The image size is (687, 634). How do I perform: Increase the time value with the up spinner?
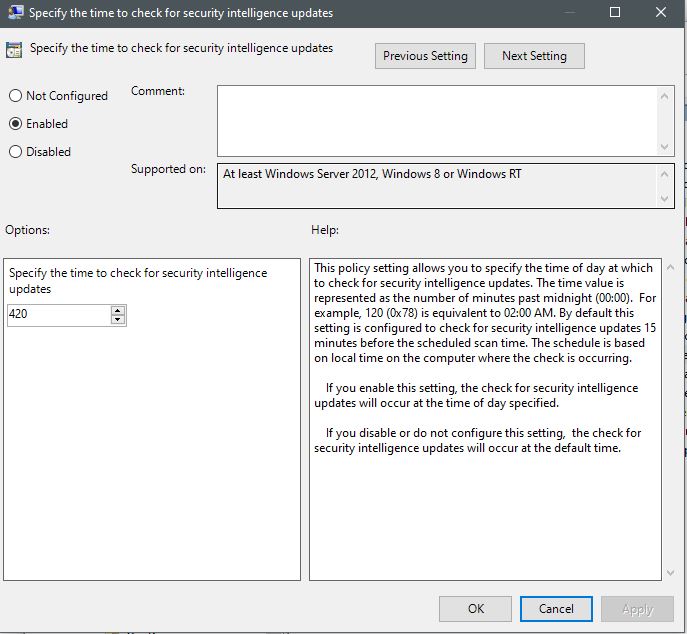pos(117,311)
